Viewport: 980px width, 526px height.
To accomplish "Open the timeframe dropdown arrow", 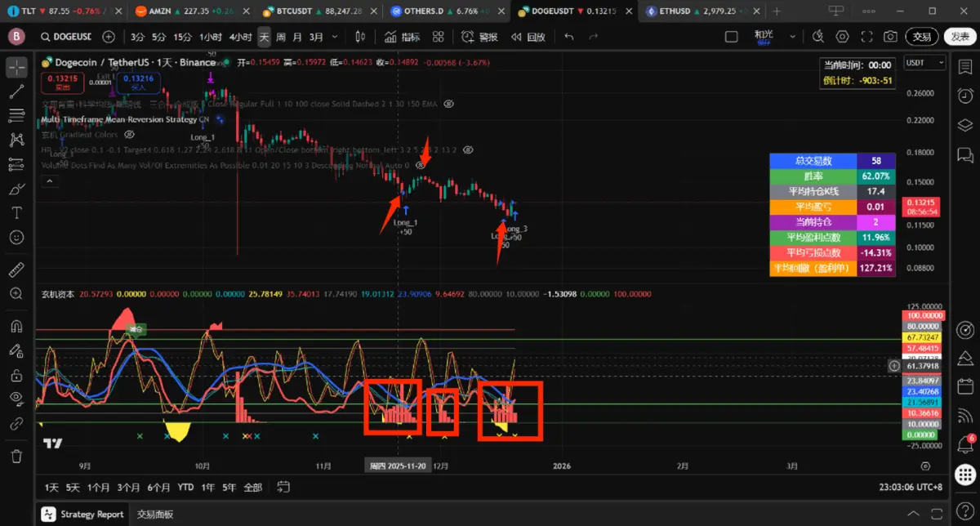I will 334,37.
